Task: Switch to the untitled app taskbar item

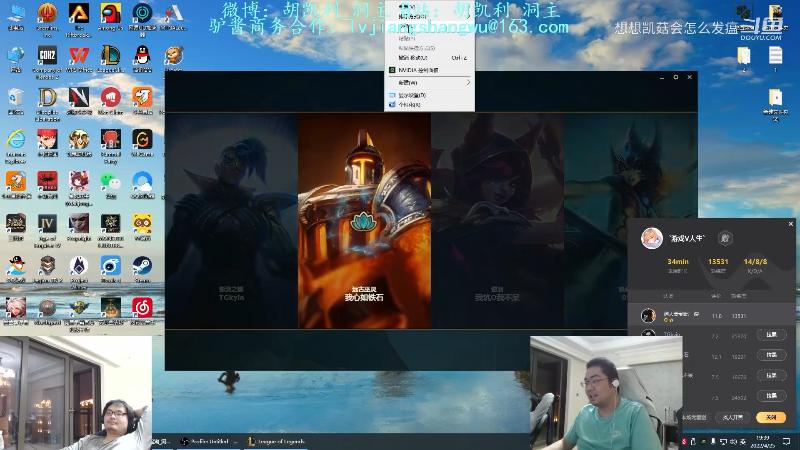Action: (x=210, y=441)
